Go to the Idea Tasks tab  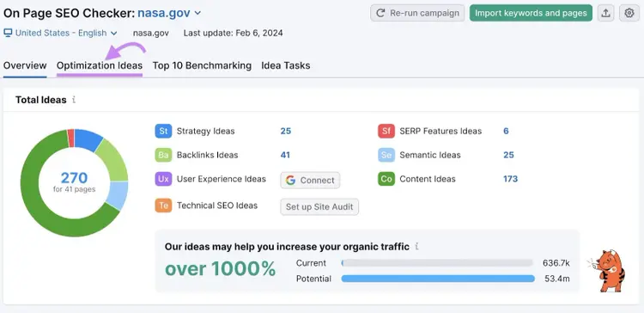(x=285, y=66)
